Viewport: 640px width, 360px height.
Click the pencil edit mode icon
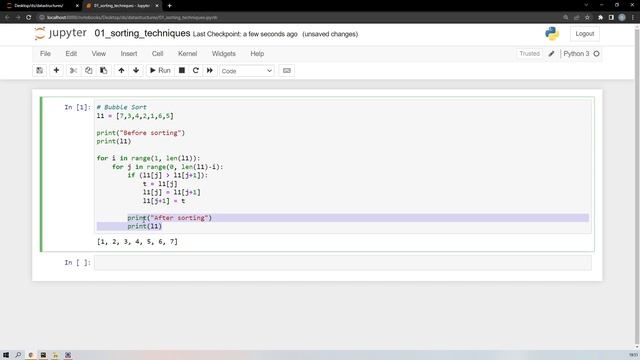coord(551,53)
